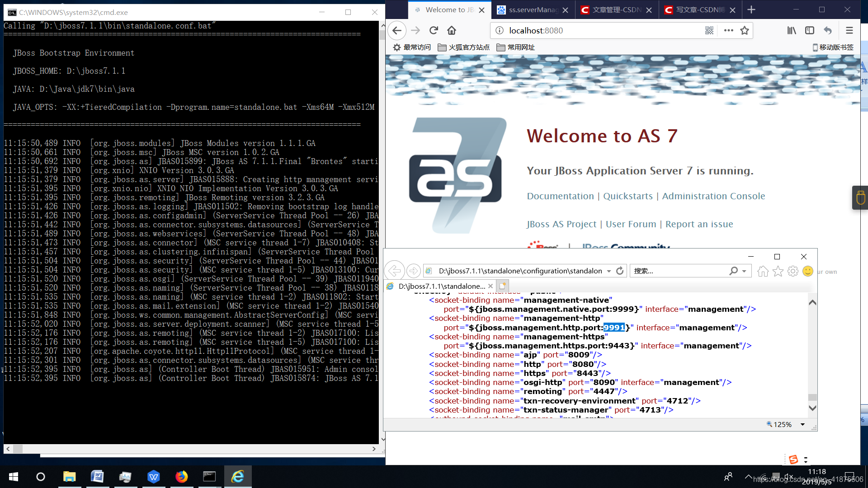Click the smiley feedback icon in Internet Explorer
Viewport: 868px width, 488px height.
point(808,271)
